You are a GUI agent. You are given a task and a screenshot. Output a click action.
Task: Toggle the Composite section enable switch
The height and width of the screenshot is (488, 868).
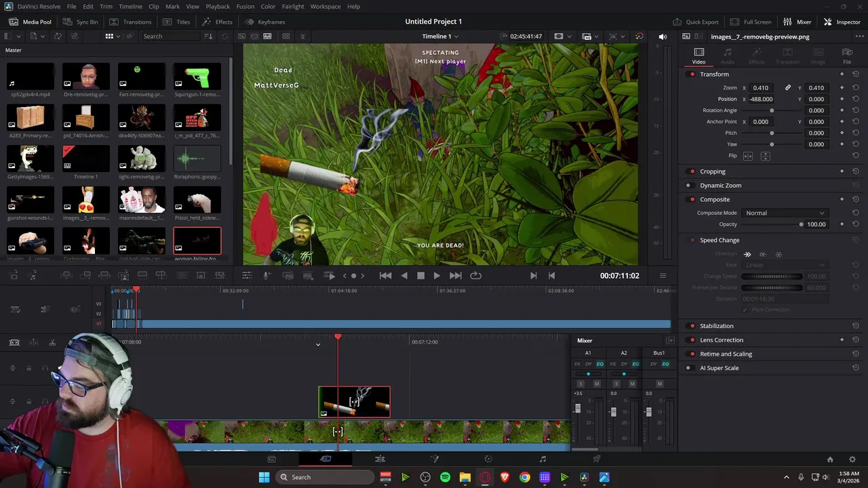coord(691,199)
